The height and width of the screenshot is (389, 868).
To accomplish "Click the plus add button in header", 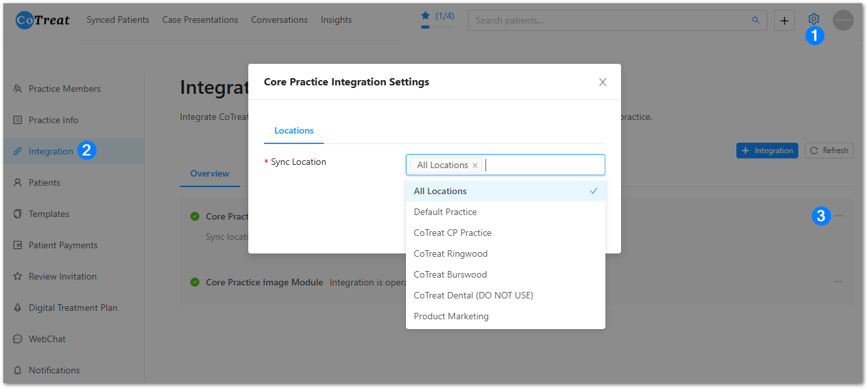I will [x=785, y=20].
